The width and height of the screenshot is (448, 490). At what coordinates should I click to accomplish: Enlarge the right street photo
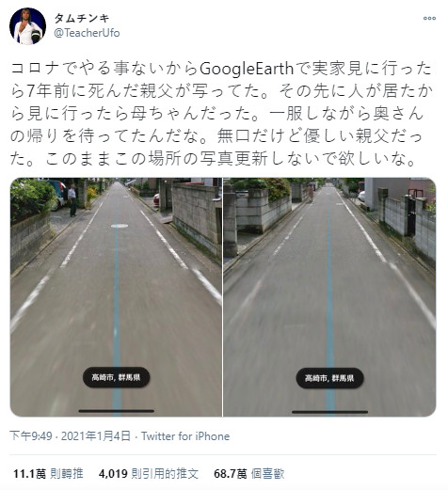click(x=329, y=297)
